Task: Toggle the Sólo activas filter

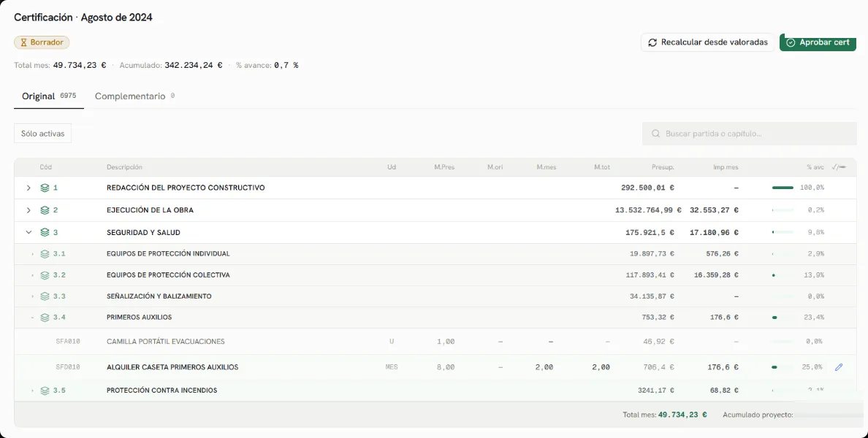Action: coord(42,134)
